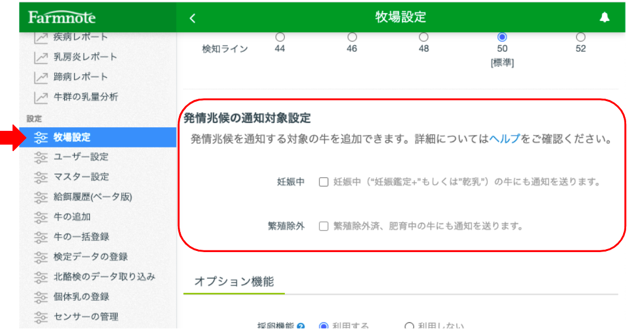Screen dimensions: 644x330
Task: Go back with the left chevron
Action: point(193,18)
